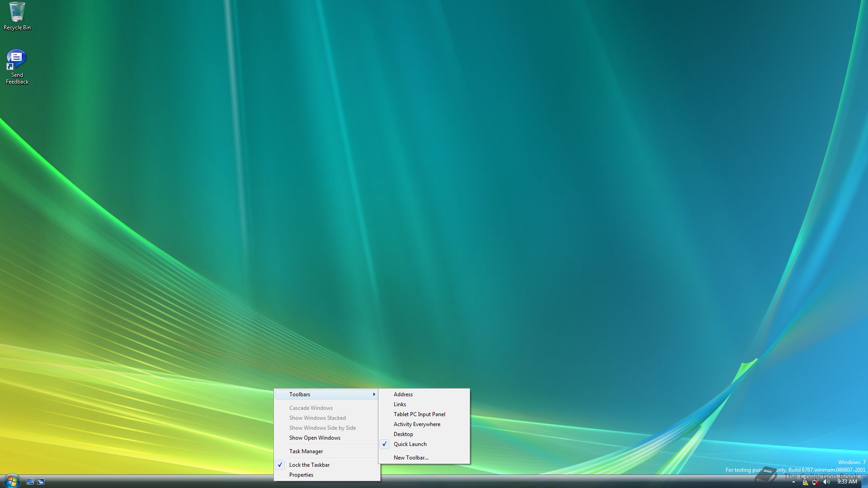Uncheck the Quick Launch toolbar
Screen dimensions: 868x488
[x=410, y=444]
